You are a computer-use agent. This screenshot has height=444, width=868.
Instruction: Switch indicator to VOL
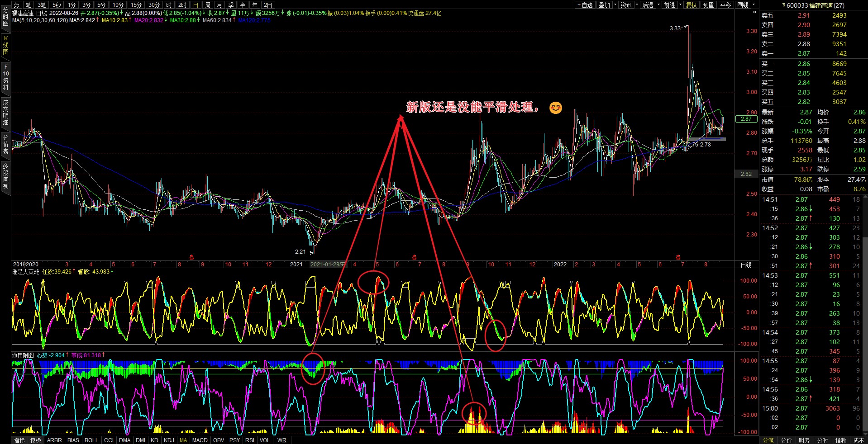point(265,440)
